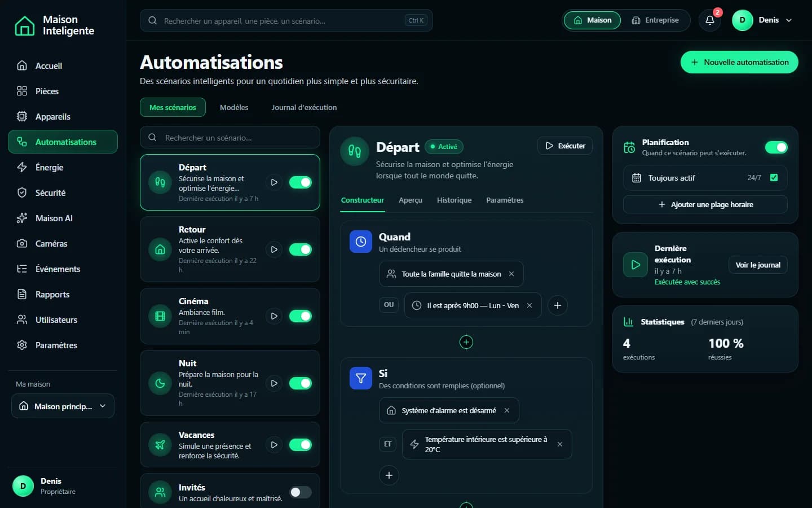Add a condition with plus in Si

389,475
